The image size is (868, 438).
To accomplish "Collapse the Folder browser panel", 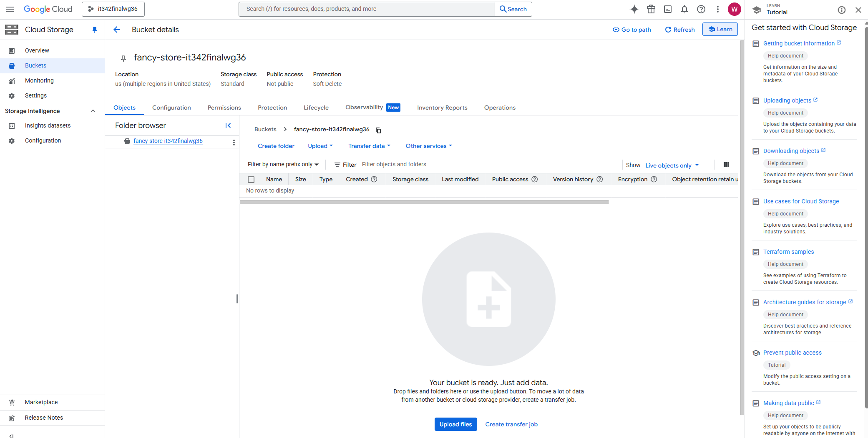I will point(228,125).
